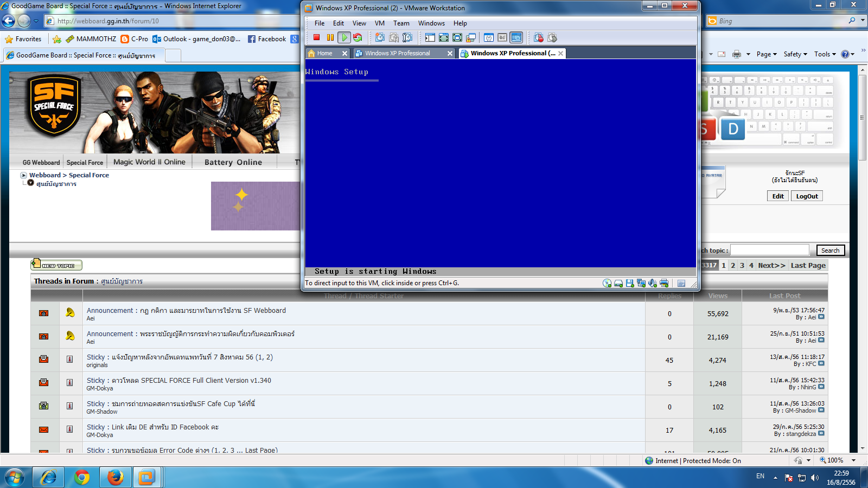Click the volume speaker icon in system tray
The image size is (868, 488).
(815, 478)
